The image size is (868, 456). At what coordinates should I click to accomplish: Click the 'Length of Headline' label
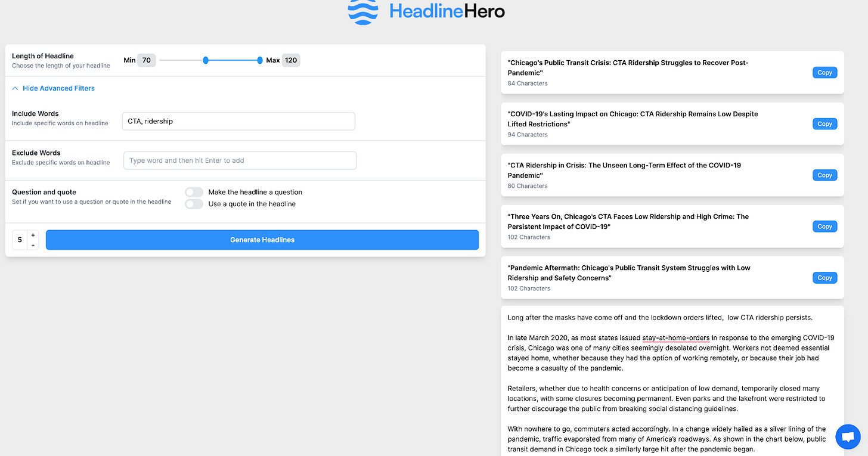point(43,56)
